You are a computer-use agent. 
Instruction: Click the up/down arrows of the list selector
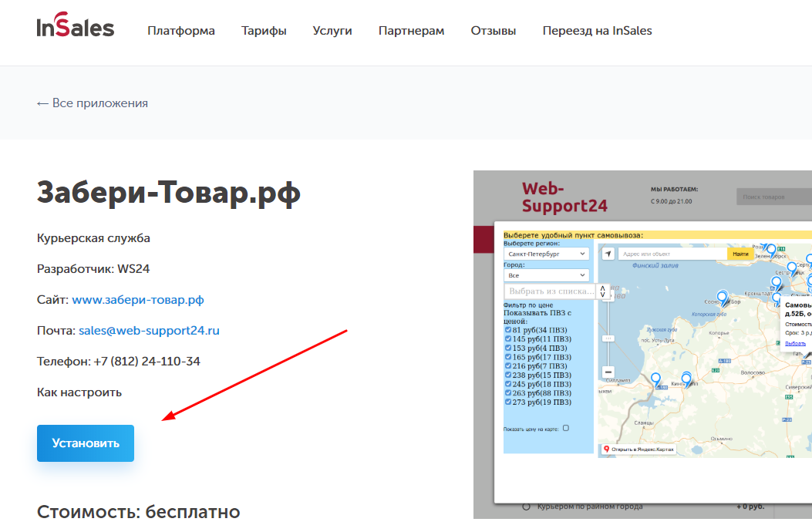pyautogui.click(x=603, y=291)
